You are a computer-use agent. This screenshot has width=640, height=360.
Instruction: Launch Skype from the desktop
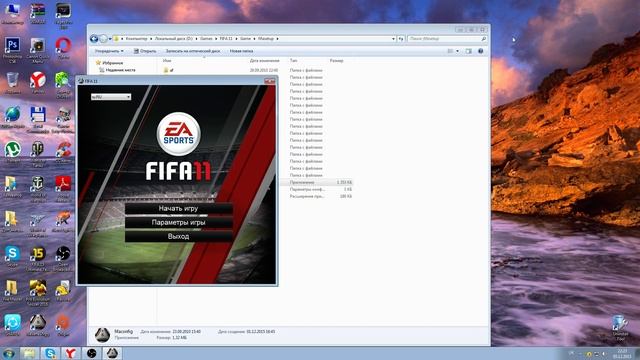(12, 256)
